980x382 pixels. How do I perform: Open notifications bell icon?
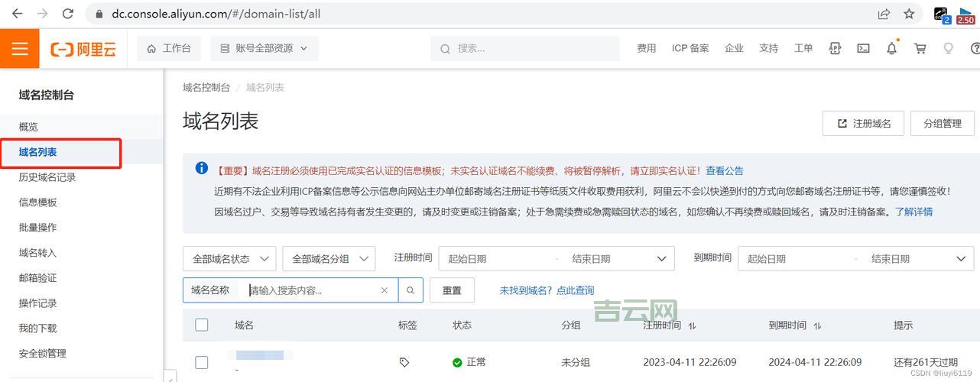click(x=891, y=48)
